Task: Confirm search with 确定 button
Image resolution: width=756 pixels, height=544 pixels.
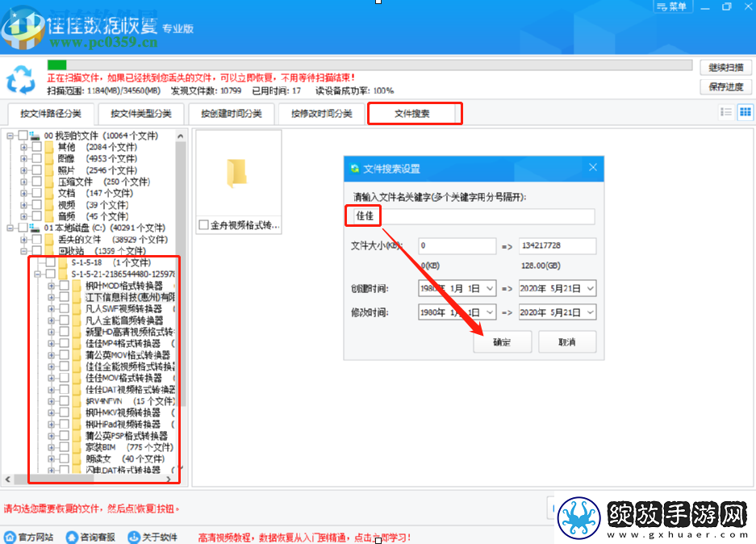Action: 502,342
